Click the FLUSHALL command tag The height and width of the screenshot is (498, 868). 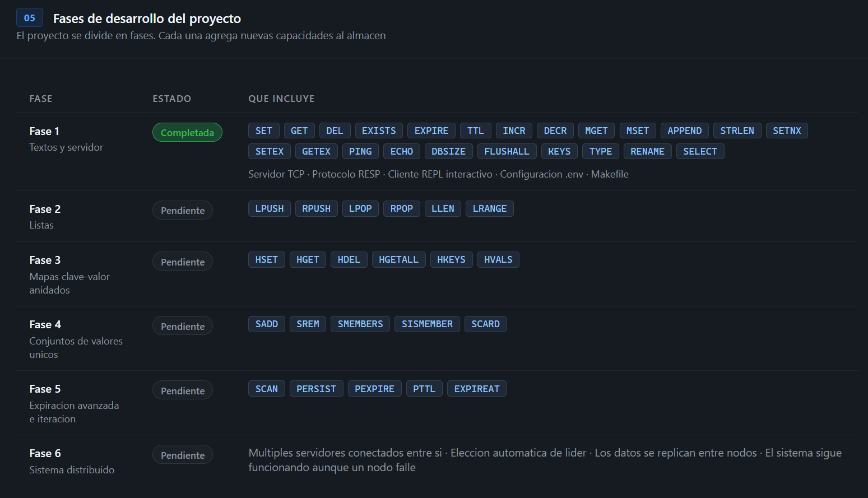point(507,151)
